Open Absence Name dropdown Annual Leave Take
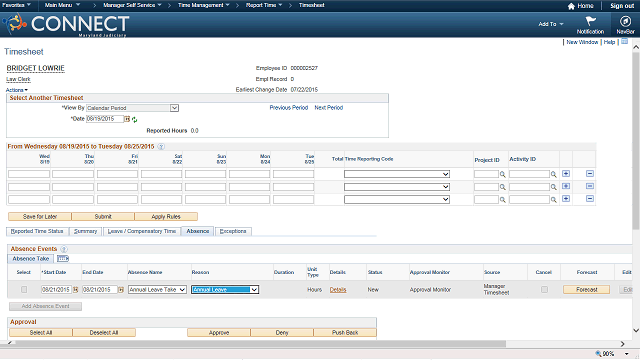 157,290
